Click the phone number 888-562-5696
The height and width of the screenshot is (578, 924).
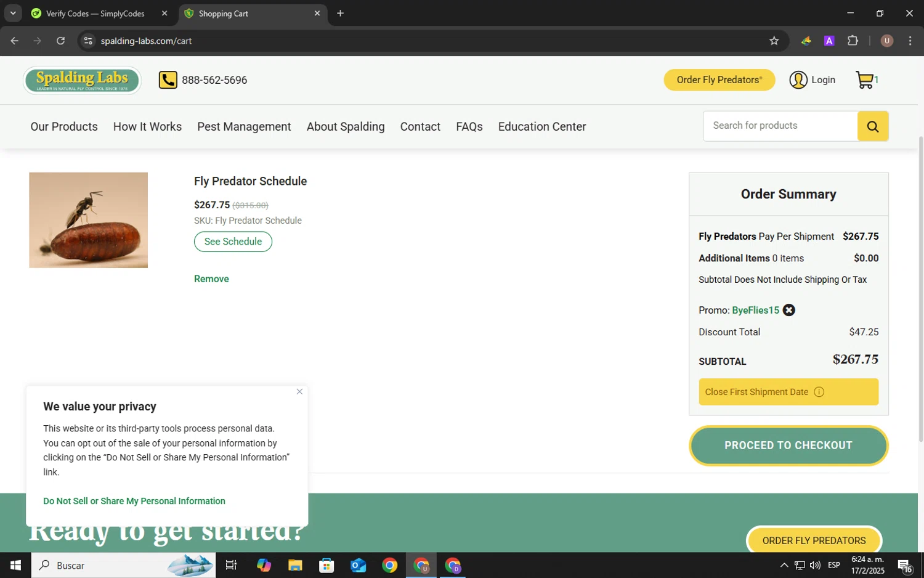pos(214,80)
